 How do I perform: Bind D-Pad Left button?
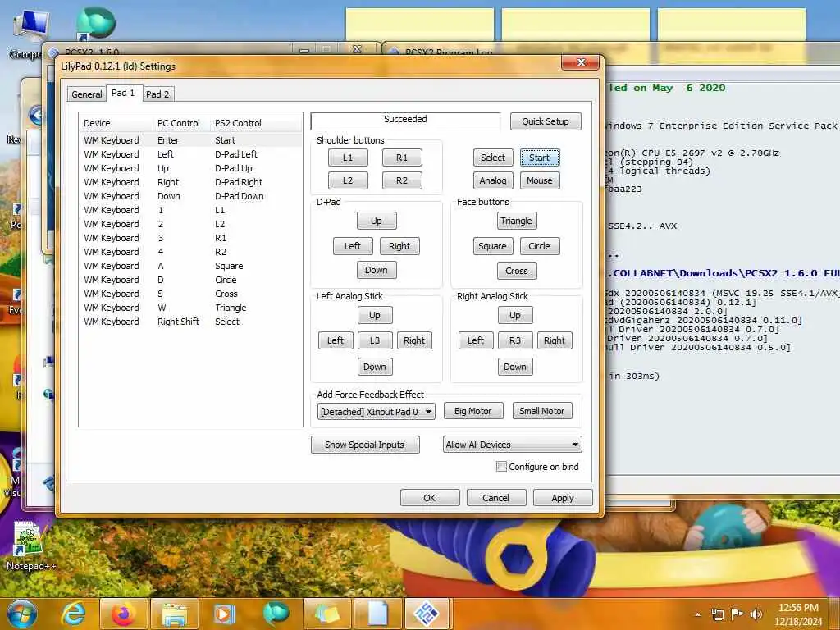click(353, 246)
